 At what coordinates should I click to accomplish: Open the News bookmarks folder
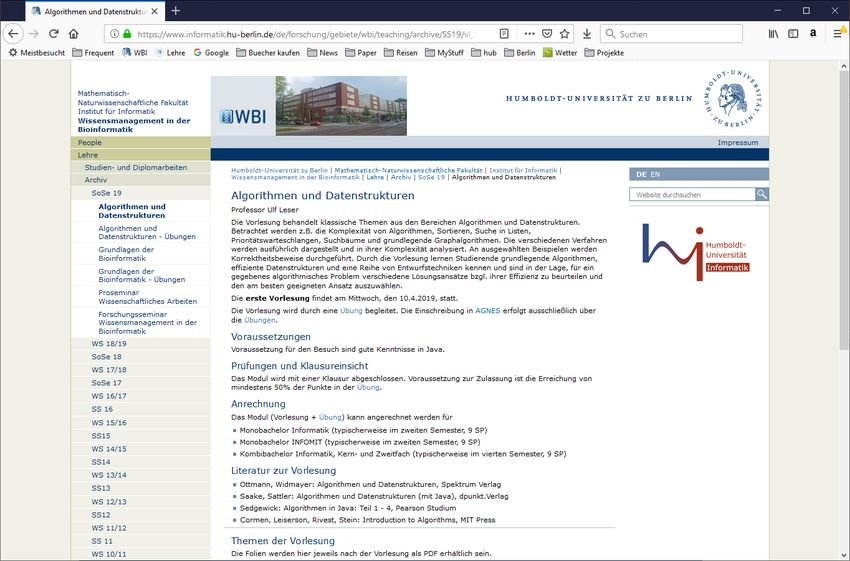(x=322, y=53)
